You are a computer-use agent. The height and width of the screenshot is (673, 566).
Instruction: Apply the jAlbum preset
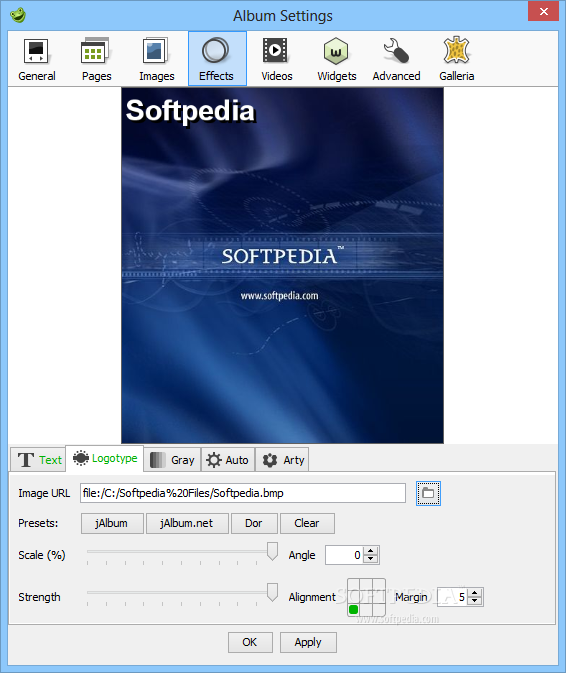(x=112, y=523)
